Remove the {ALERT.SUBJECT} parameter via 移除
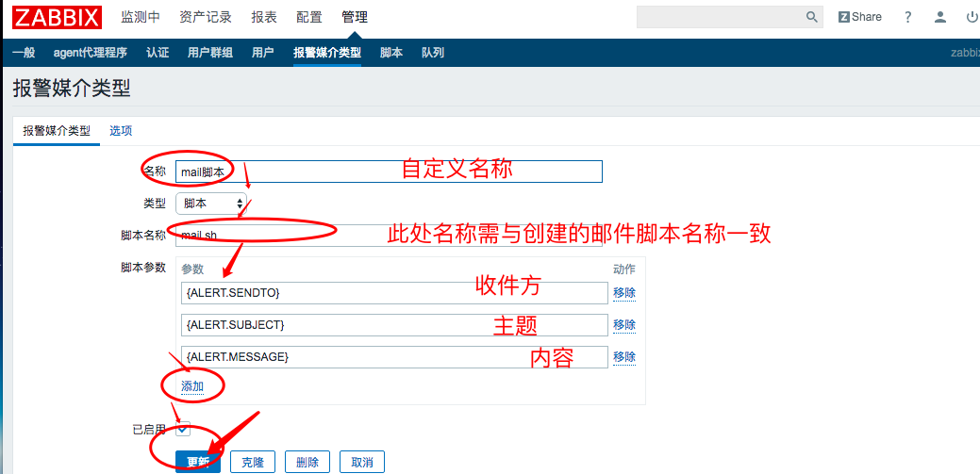980x474 pixels. 624,325
